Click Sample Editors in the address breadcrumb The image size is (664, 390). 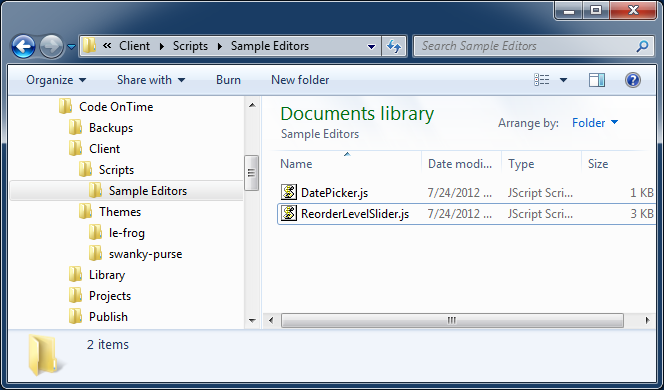click(x=270, y=46)
